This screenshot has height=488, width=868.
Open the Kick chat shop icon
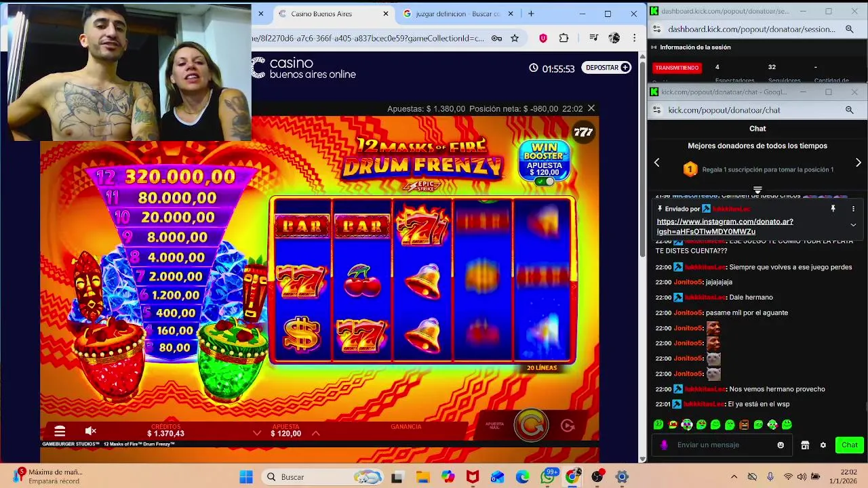coord(805,445)
